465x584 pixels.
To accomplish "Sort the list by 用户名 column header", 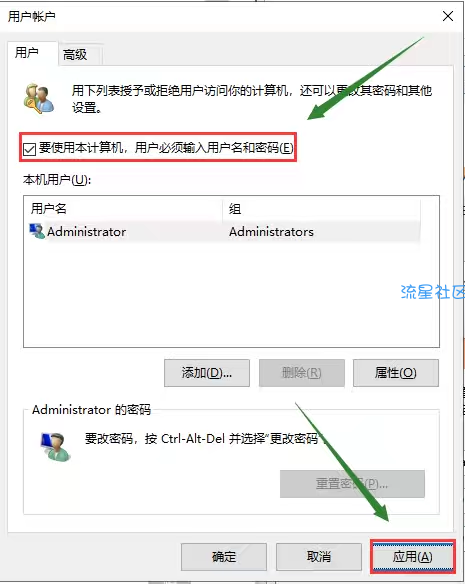I will [123, 209].
